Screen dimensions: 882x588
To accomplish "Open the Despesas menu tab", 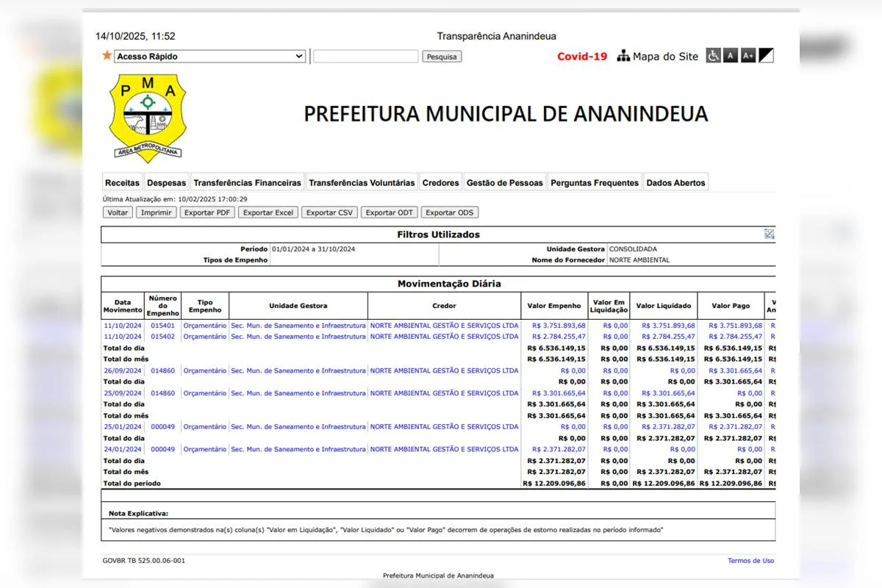I will tap(166, 183).
